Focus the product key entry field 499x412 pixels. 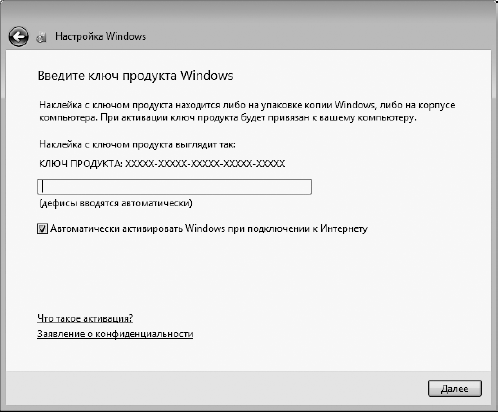click(x=174, y=187)
